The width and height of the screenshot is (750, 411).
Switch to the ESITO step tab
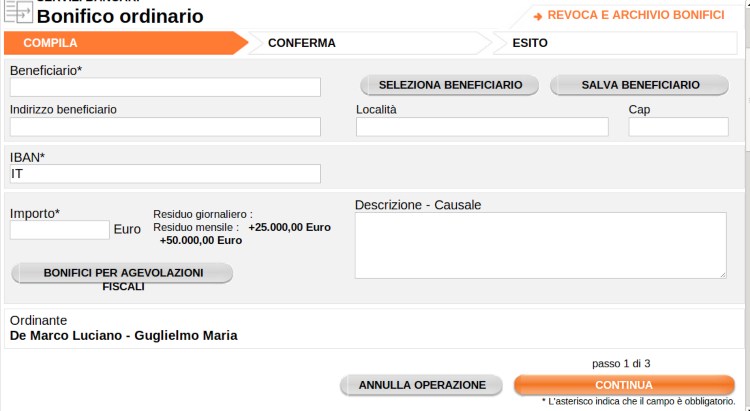pos(530,43)
